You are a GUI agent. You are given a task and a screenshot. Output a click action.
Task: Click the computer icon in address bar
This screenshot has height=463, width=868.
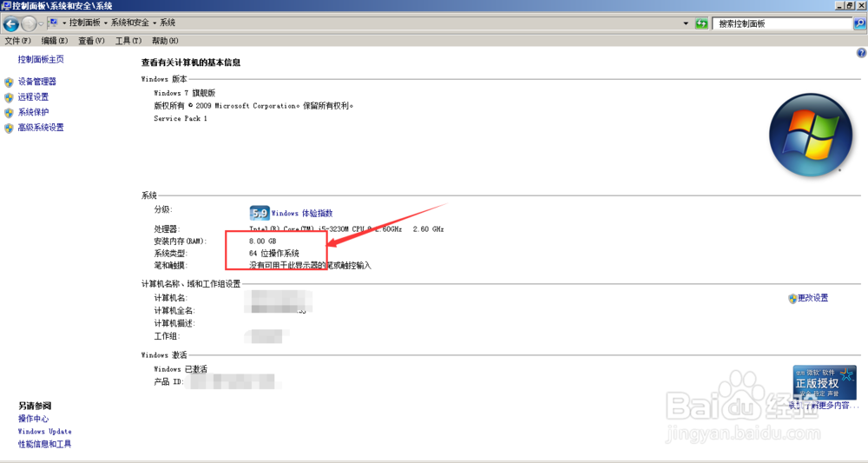point(53,23)
